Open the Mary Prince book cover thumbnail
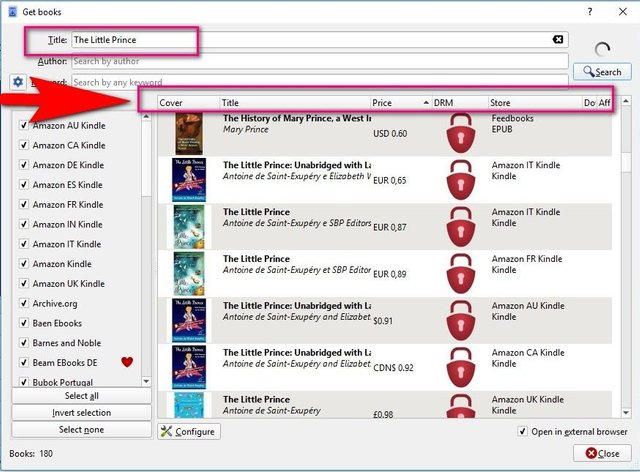Image resolution: width=640 pixels, height=472 pixels. coord(189,133)
